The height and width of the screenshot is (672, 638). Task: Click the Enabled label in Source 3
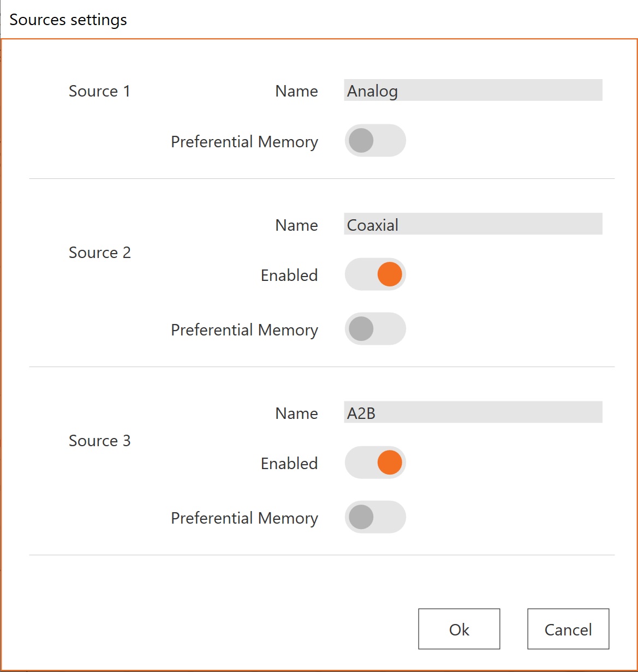point(289,463)
